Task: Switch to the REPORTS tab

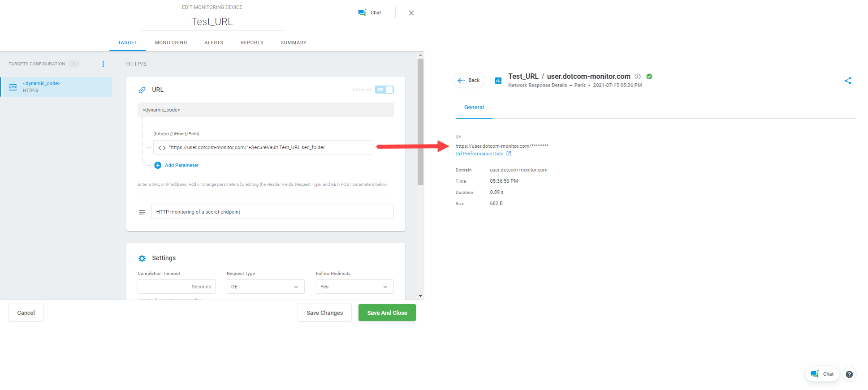Action: [x=252, y=43]
